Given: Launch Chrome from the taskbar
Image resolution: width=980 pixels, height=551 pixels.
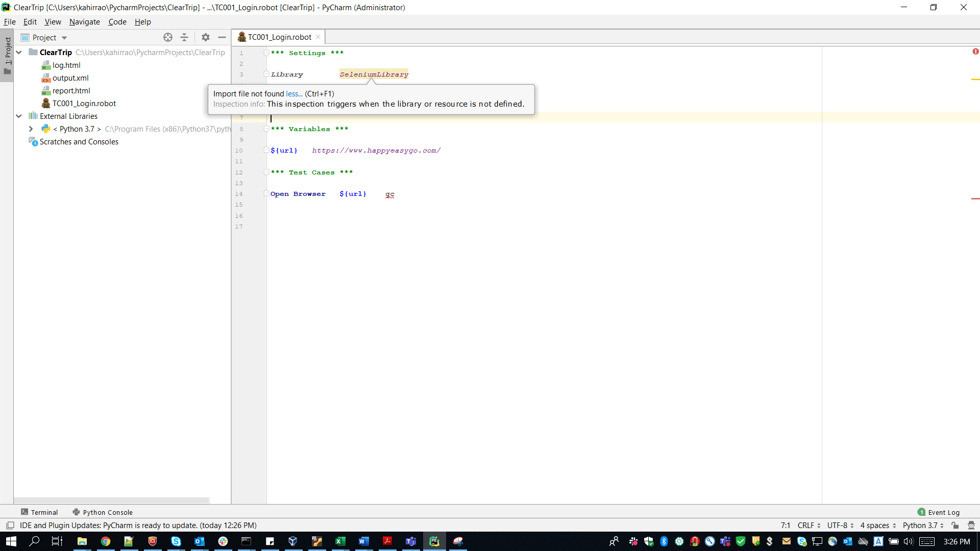Looking at the screenshot, I should click(x=106, y=541).
